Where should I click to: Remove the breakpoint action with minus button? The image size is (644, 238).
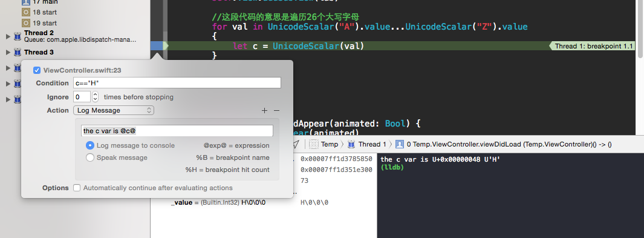[276, 111]
